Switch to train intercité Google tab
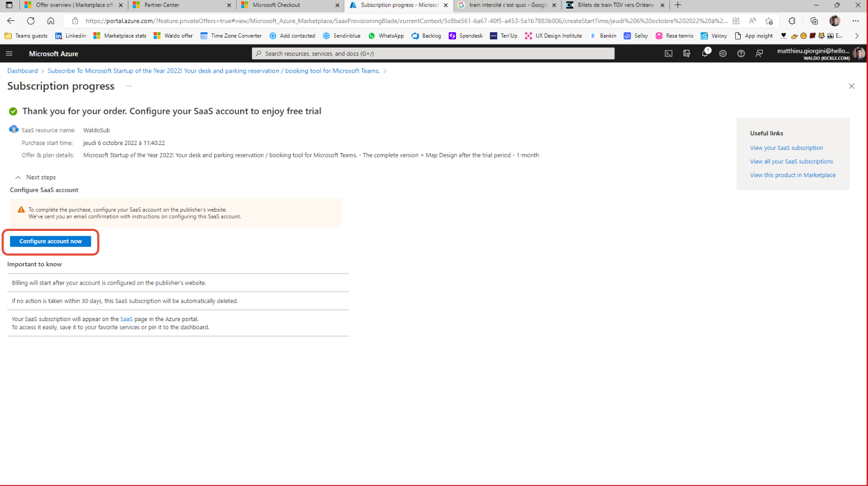The width and height of the screenshot is (868, 486). click(x=507, y=5)
